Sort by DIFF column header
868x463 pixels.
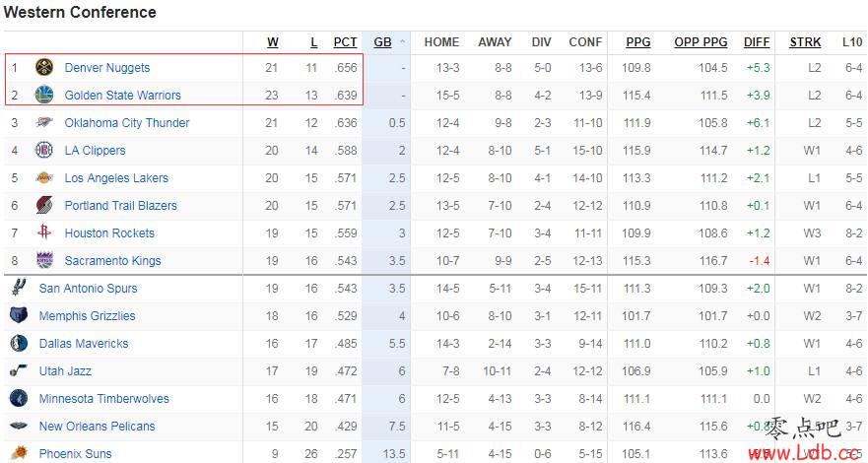(x=757, y=42)
